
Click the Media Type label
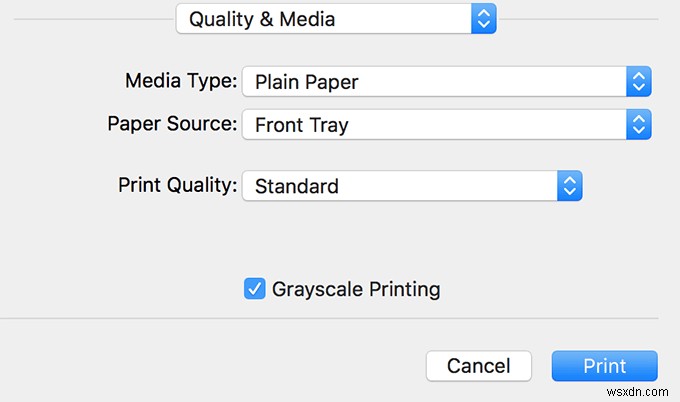[181, 81]
